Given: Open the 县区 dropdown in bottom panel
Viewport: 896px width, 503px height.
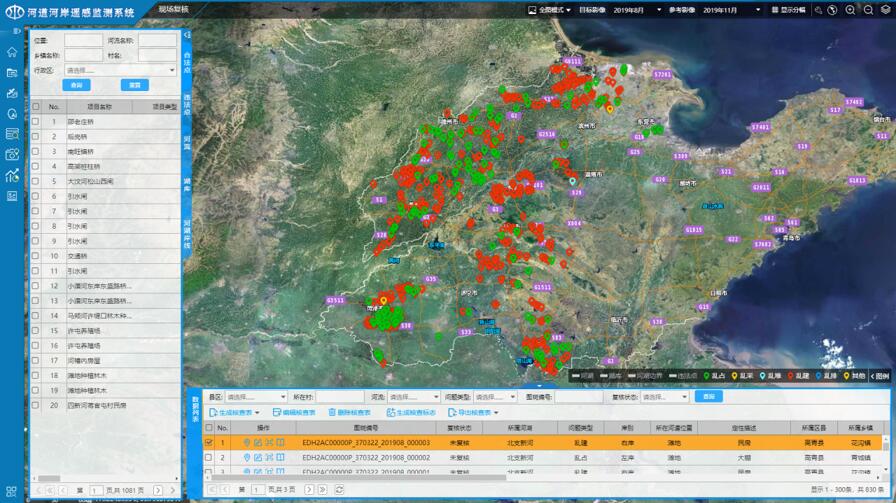Looking at the screenshot, I should [x=255, y=397].
